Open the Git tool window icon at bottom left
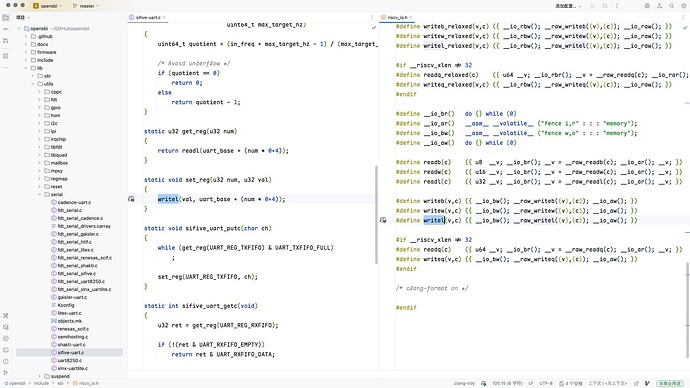 (6, 373)
